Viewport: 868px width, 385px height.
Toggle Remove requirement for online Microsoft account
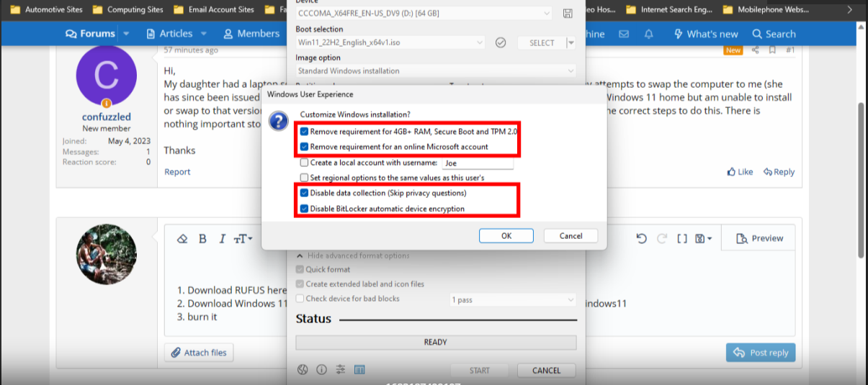coord(304,147)
